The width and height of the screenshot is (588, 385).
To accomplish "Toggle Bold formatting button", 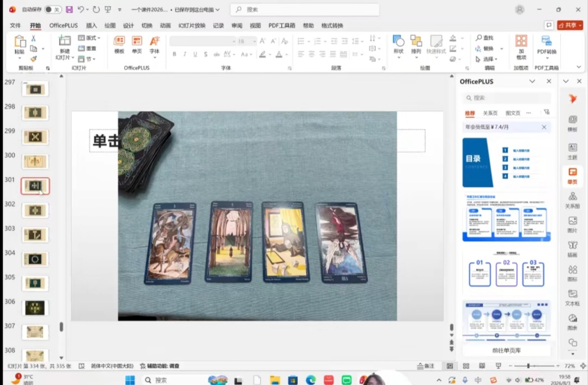I will pyautogui.click(x=175, y=54).
